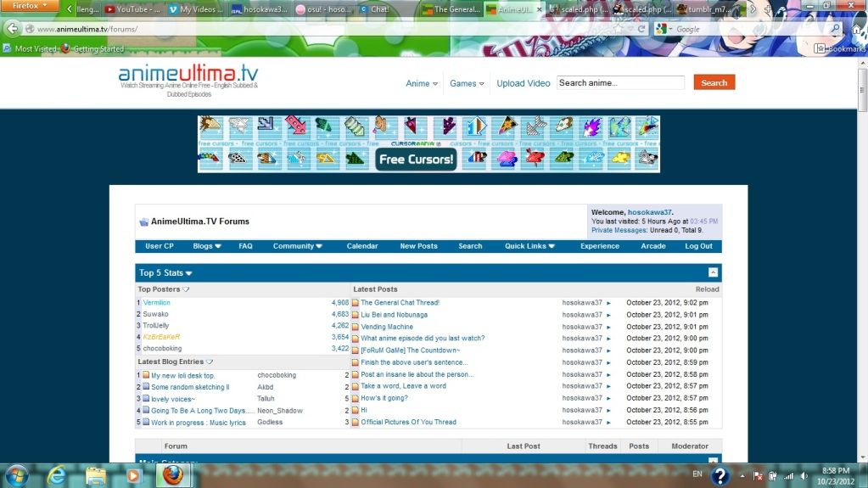Viewport: 868px width, 488px height.
Task: Open Internet Explorer from the taskbar
Action: [x=57, y=474]
